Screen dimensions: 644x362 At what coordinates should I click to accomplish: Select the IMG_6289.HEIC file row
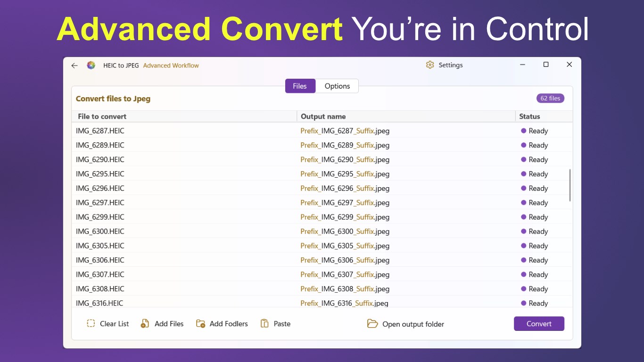tap(322, 145)
